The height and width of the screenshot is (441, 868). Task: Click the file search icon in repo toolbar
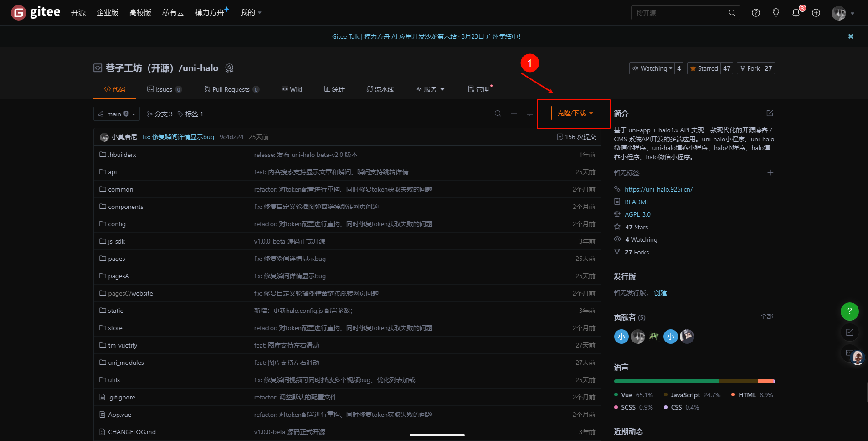(498, 114)
